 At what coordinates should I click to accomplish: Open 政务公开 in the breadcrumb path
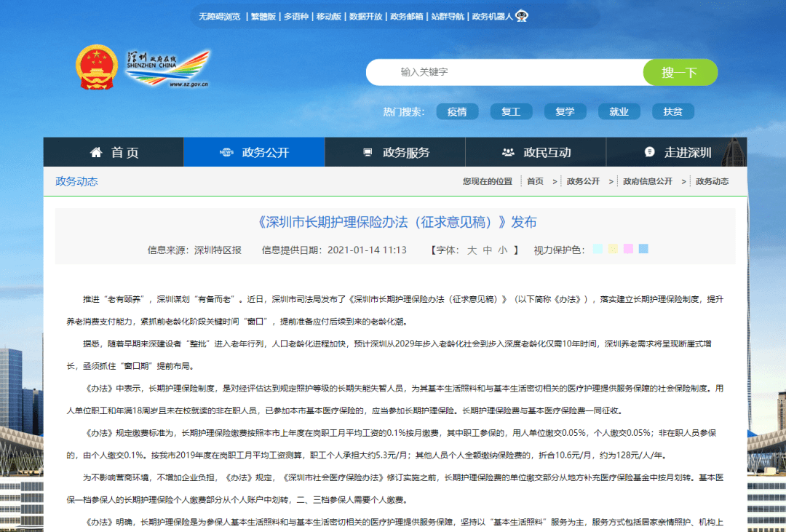pos(583,181)
